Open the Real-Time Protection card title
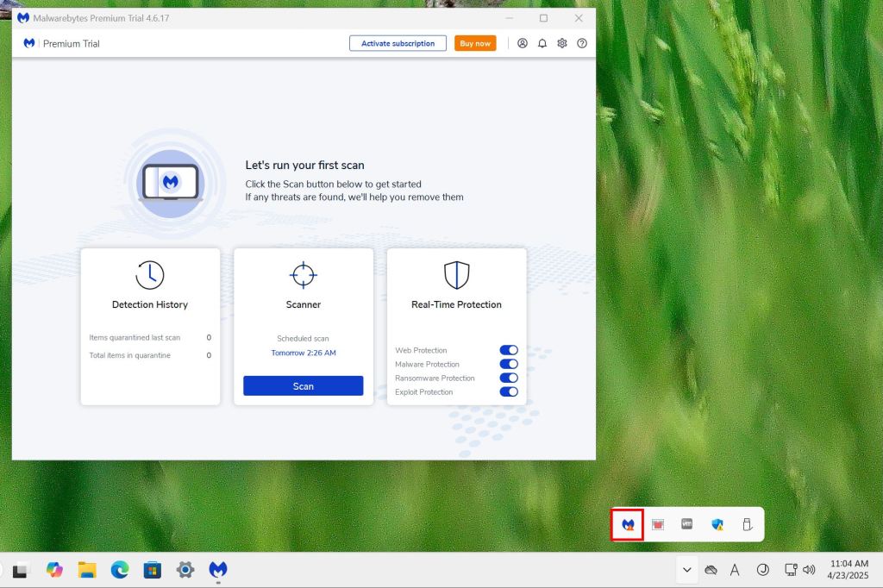883x588 pixels. click(456, 304)
